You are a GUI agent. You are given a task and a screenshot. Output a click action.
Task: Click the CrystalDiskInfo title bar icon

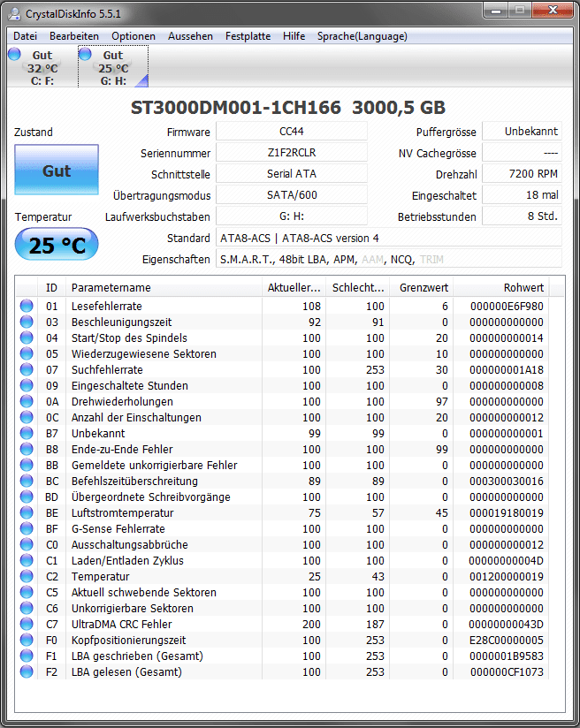(14, 14)
